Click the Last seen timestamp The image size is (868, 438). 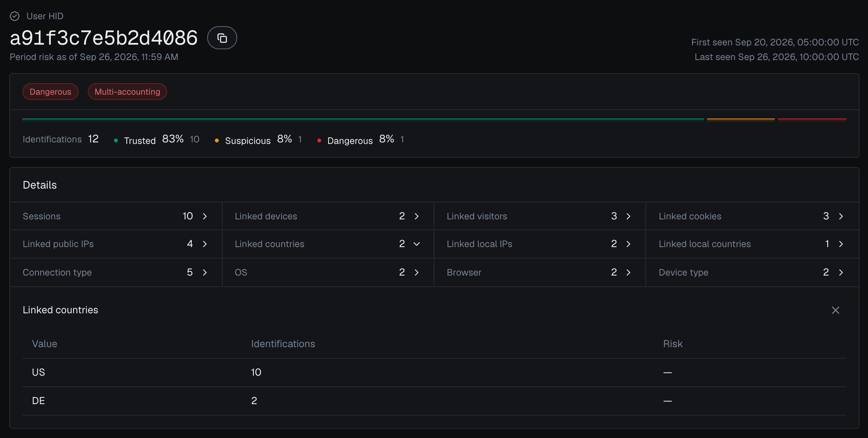(x=777, y=57)
